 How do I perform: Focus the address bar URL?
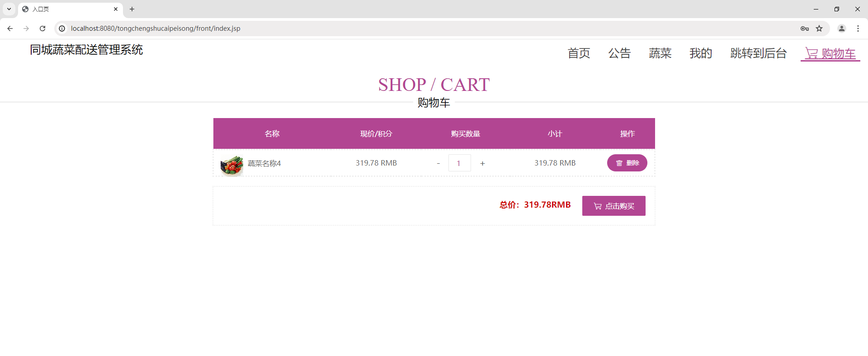pyautogui.click(x=156, y=28)
